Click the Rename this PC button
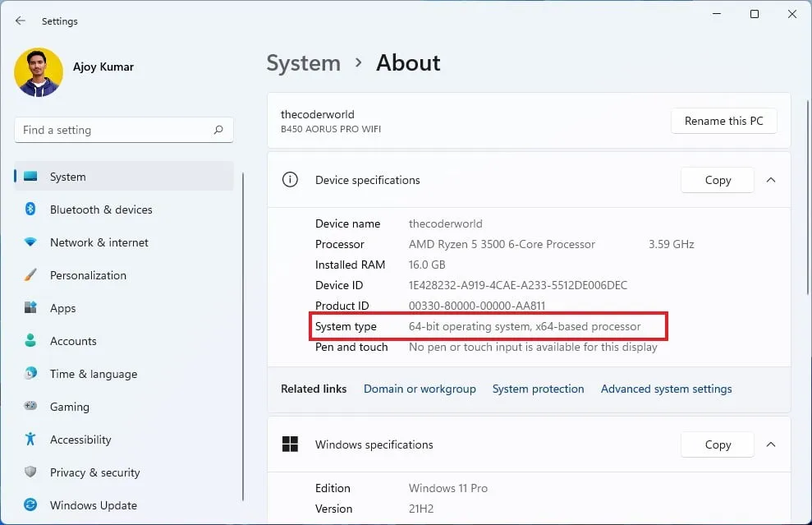The image size is (812, 525). (x=723, y=121)
